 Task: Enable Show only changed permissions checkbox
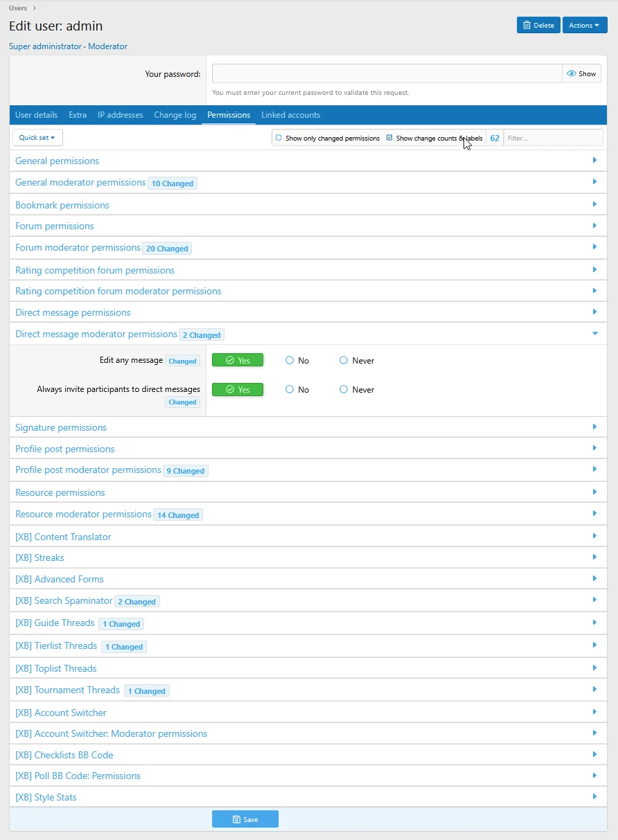point(279,138)
